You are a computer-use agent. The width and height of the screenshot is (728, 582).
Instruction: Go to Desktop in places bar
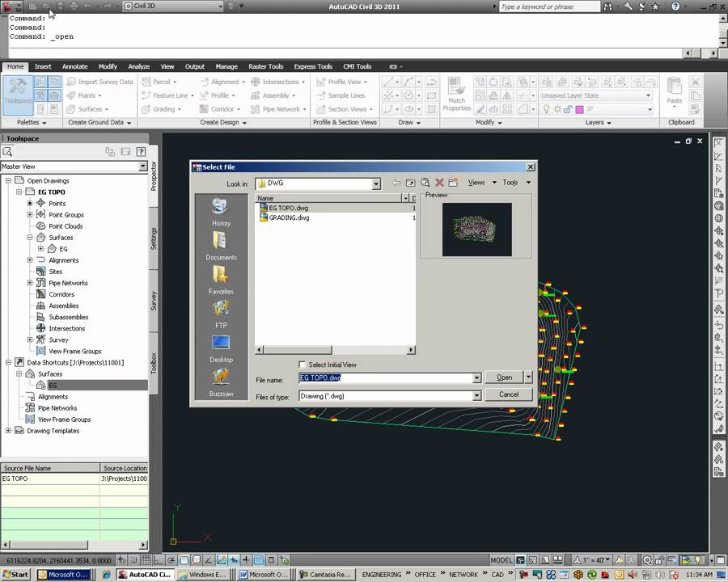tap(221, 348)
